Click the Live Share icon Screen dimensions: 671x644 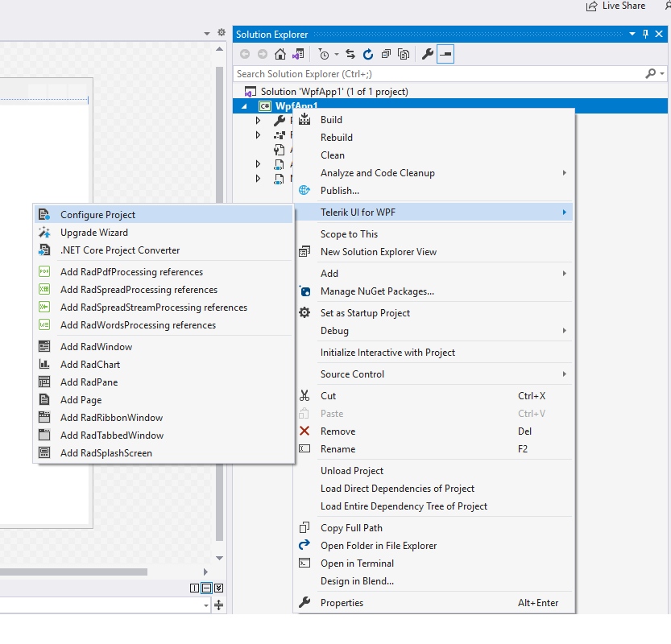coord(591,6)
